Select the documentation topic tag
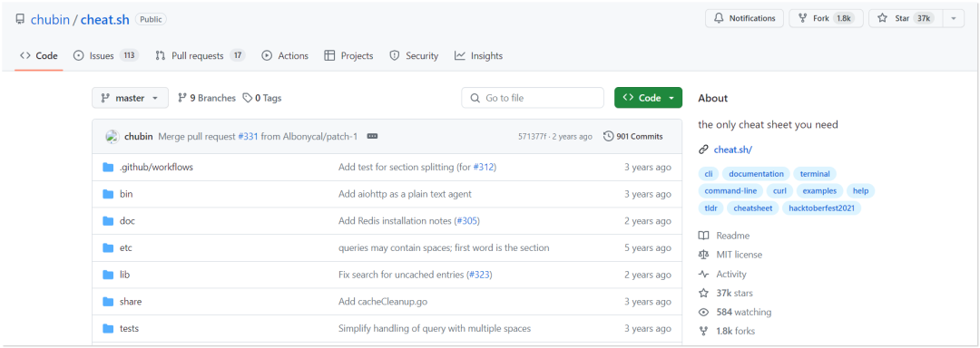Viewport: 980px width, 348px height. 756,174
